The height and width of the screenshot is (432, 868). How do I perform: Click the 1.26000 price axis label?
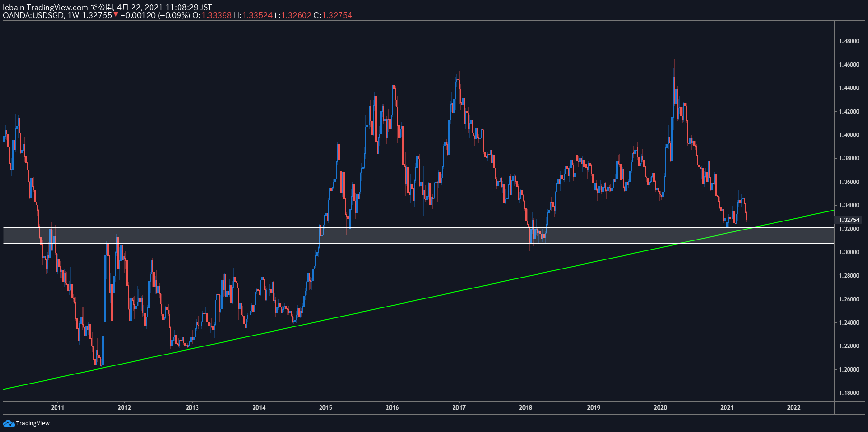point(849,299)
